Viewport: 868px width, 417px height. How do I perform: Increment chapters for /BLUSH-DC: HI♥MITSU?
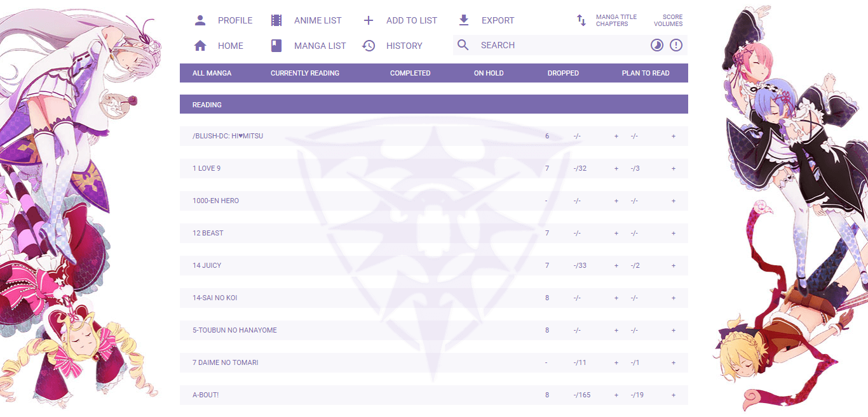pyautogui.click(x=616, y=136)
